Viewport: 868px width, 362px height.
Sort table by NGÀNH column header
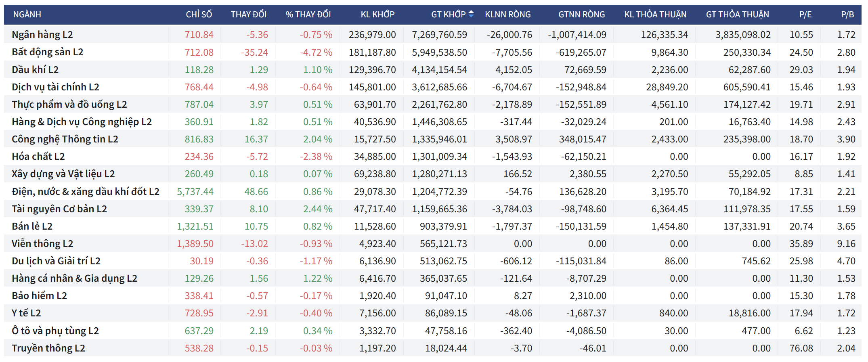click(27, 15)
